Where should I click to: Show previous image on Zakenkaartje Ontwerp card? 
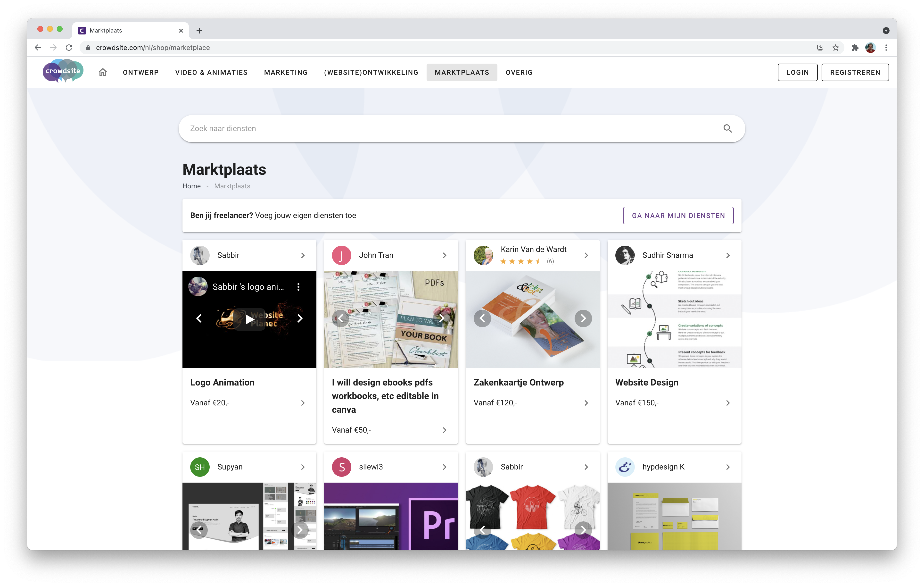[x=482, y=318]
